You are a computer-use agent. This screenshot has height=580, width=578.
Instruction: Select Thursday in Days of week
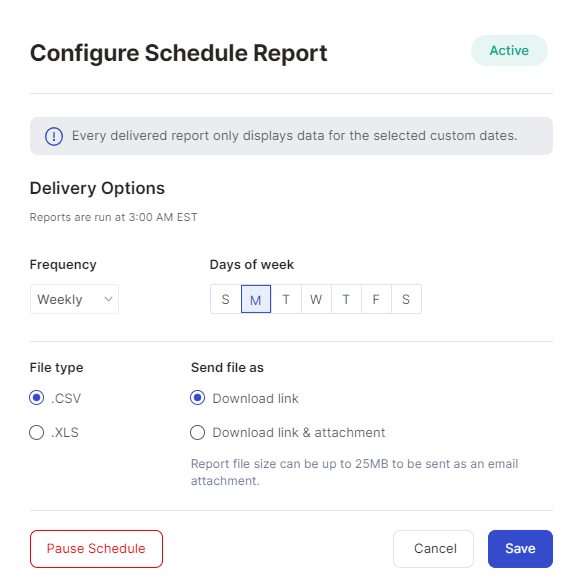click(x=346, y=299)
